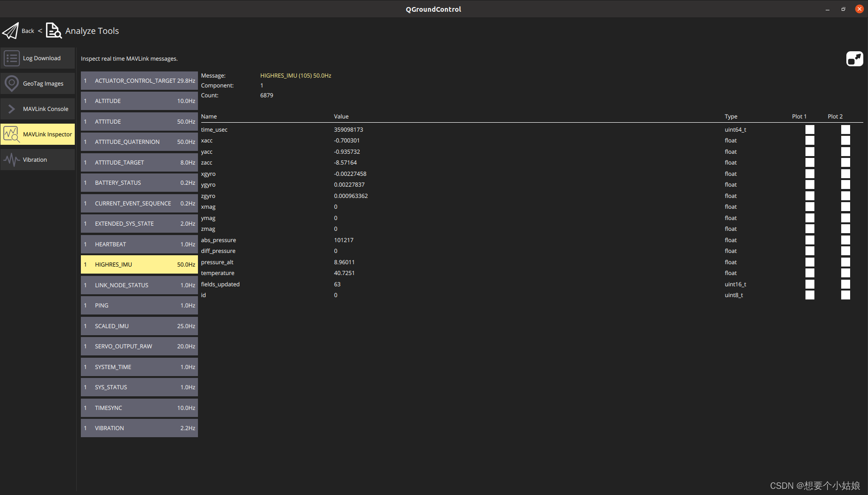The image size is (868, 495).
Task: Click the Count value 6879
Action: (x=267, y=95)
